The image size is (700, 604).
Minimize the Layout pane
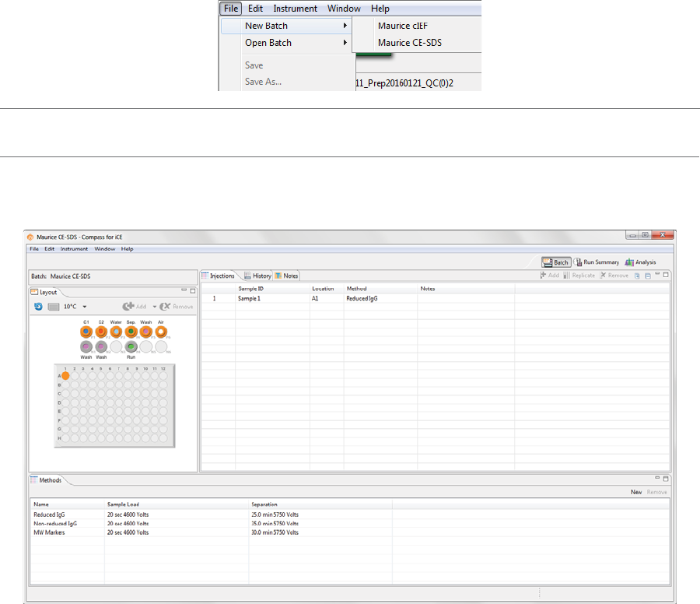coord(184,290)
